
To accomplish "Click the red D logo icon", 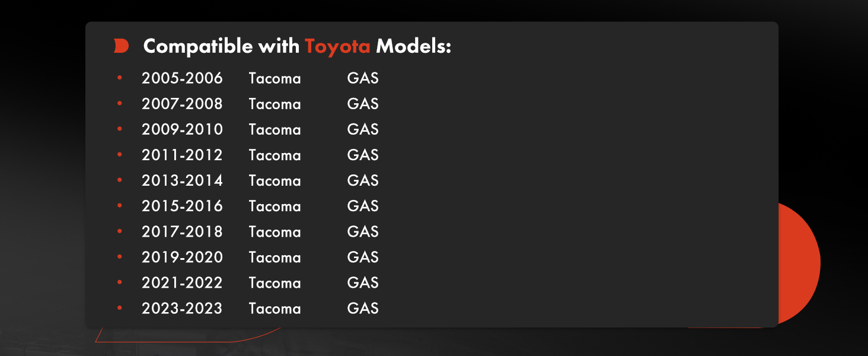I will tap(121, 46).
